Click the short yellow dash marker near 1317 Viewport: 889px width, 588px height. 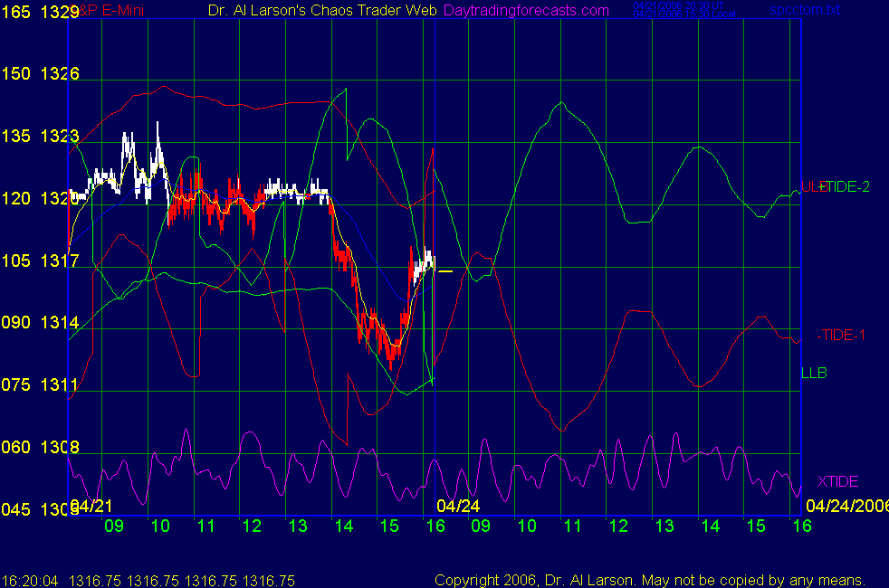(x=445, y=271)
